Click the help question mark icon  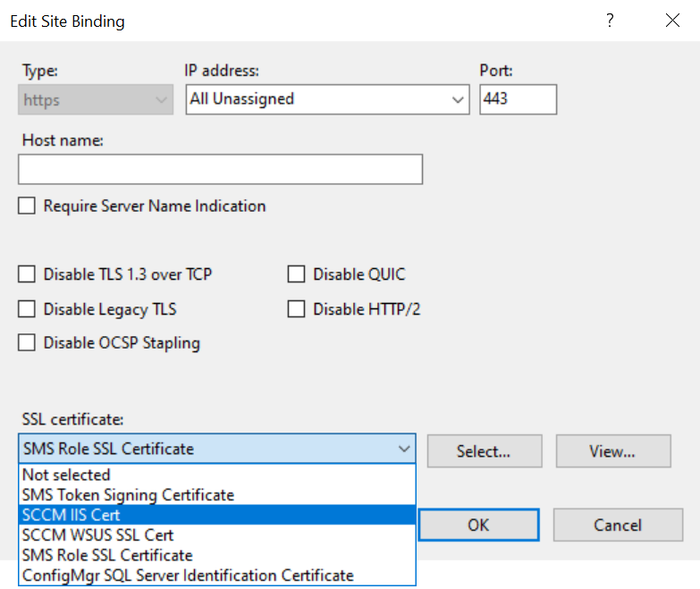pos(610,21)
